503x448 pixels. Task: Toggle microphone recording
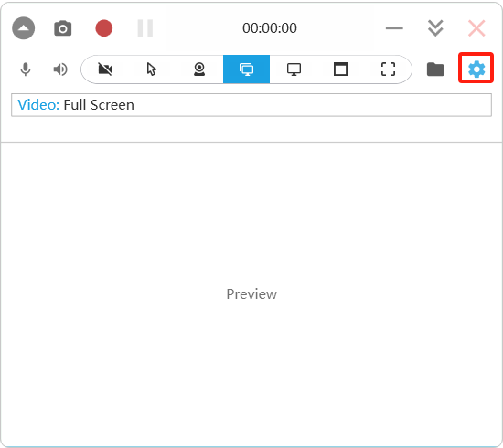tap(26, 69)
